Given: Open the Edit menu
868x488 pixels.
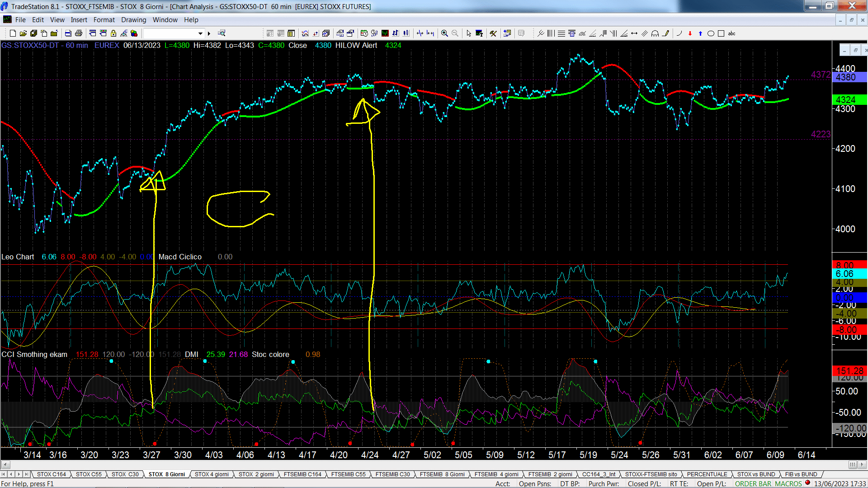Looking at the screenshot, I should [x=38, y=20].
